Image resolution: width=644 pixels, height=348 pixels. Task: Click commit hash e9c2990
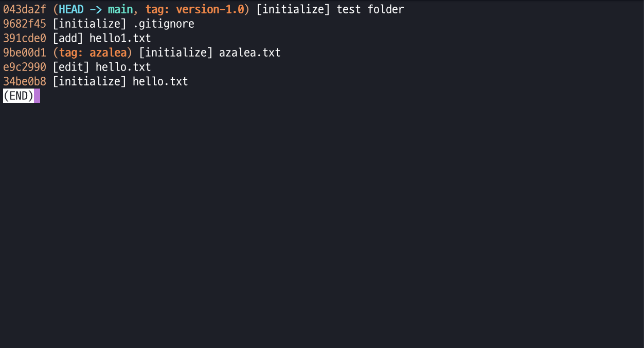25,67
